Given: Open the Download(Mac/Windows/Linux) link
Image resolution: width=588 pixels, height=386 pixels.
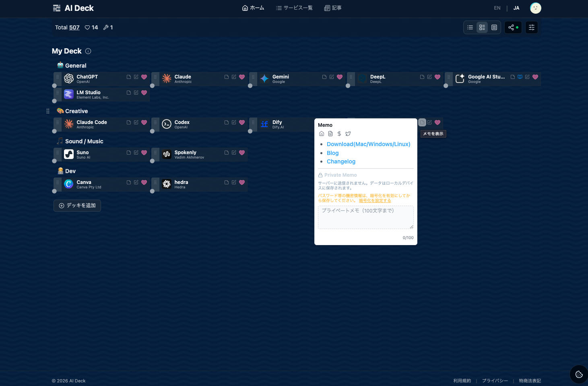Looking at the screenshot, I should point(369,144).
